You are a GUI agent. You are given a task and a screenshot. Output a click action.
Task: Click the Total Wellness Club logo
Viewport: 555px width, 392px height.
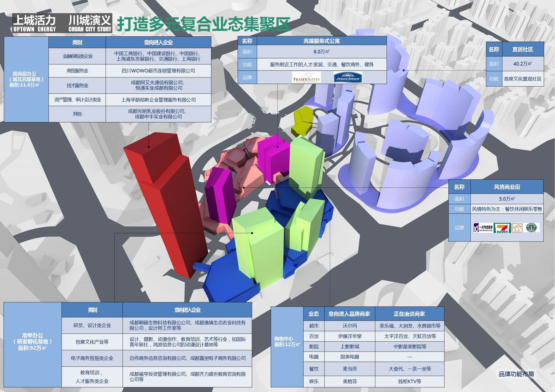point(483,228)
